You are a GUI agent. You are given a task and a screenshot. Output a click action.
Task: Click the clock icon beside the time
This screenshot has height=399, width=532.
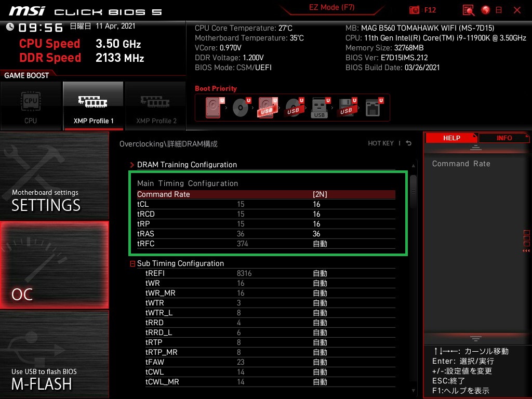click(10, 27)
